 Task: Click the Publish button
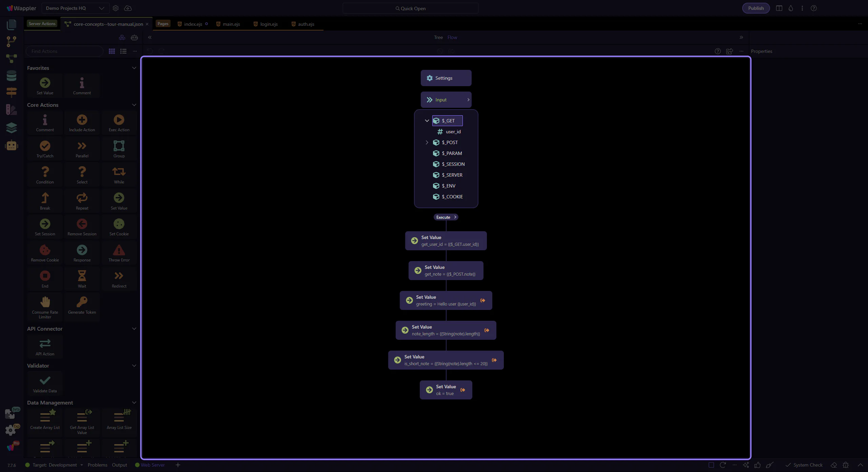pyautogui.click(x=755, y=8)
